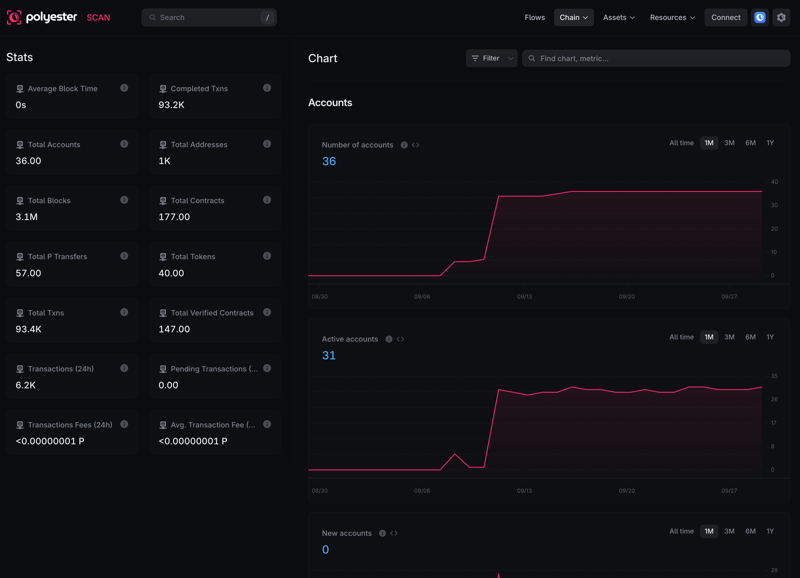Click the Average Block Time card icon
This screenshot has width=800, height=578.
click(20, 89)
